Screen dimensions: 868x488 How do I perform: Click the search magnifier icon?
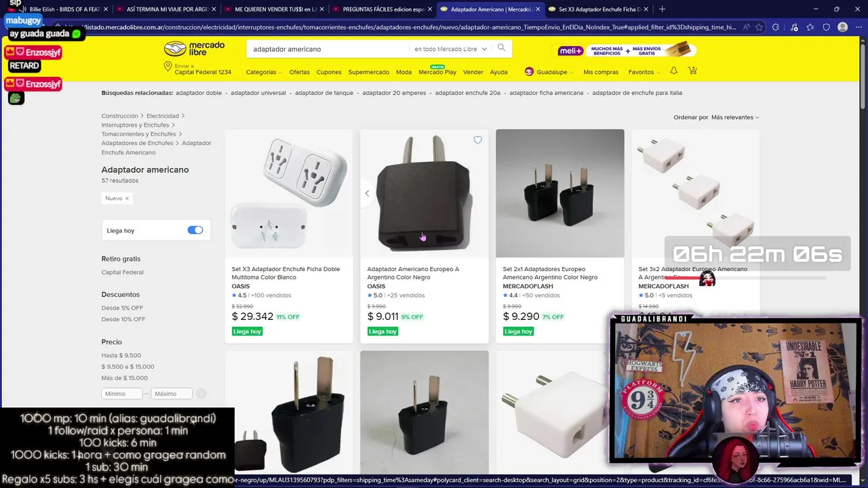501,48
